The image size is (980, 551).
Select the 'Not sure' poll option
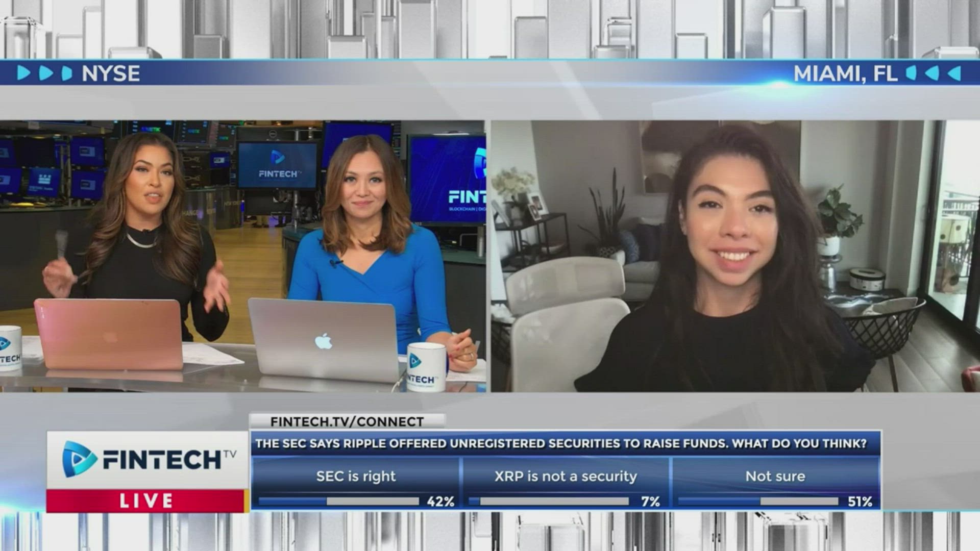click(x=775, y=476)
